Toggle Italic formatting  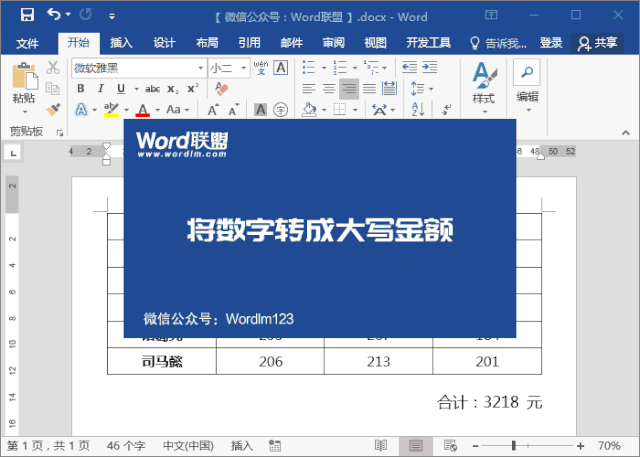[101, 88]
